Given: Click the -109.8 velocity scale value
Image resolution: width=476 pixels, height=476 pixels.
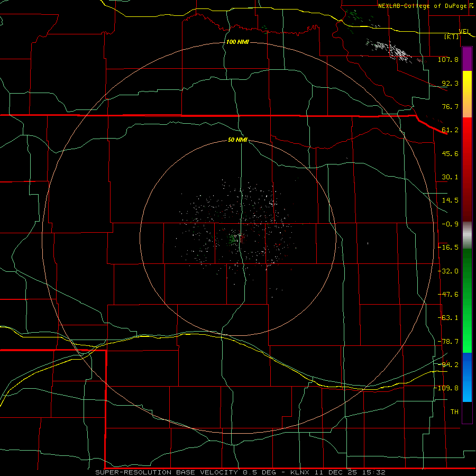Looking at the screenshot, I should tap(446, 388).
